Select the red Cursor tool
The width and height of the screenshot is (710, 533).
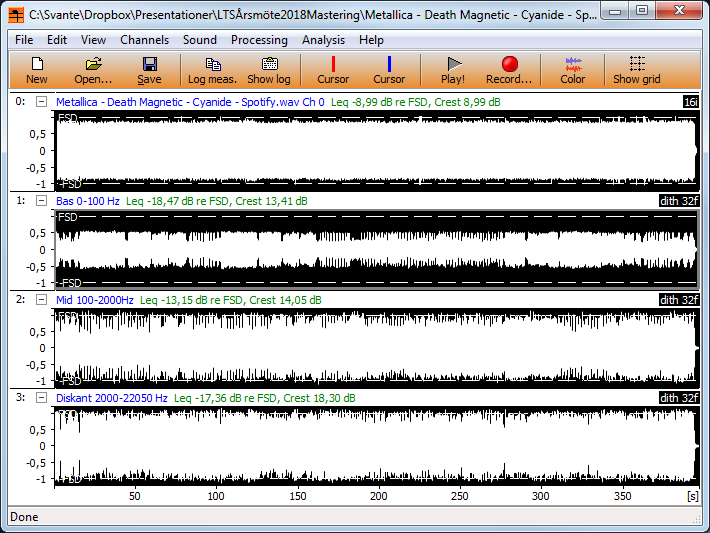(333, 70)
